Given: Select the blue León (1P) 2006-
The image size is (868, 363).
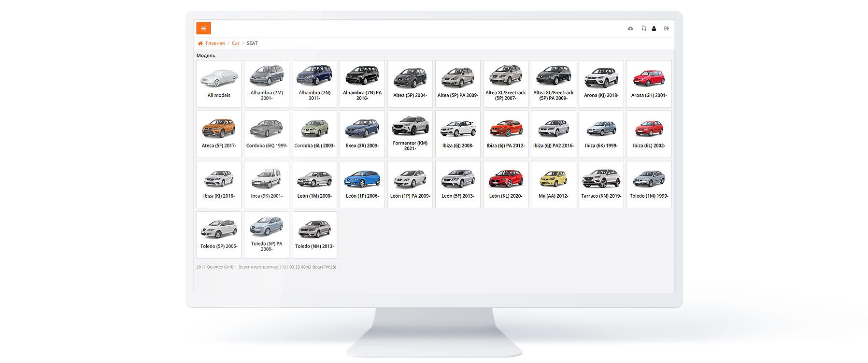Looking at the screenshot, I should (362, 184).
